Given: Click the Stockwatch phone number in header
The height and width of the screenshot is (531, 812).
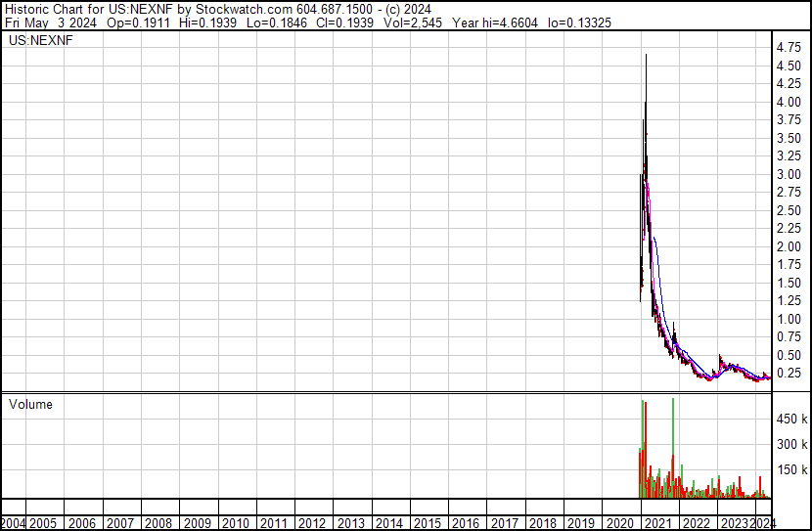Looking at the screenshot, I should pyautogui.click(x=334, y=8).
